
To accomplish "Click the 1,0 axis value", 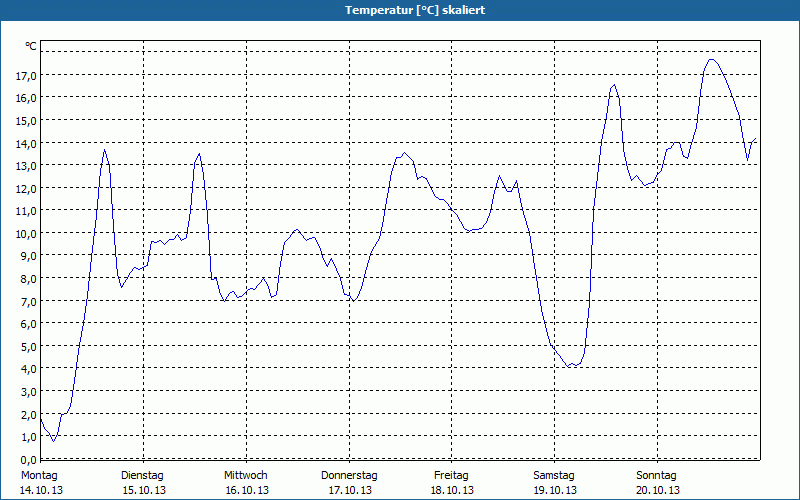I will (29, 437).
